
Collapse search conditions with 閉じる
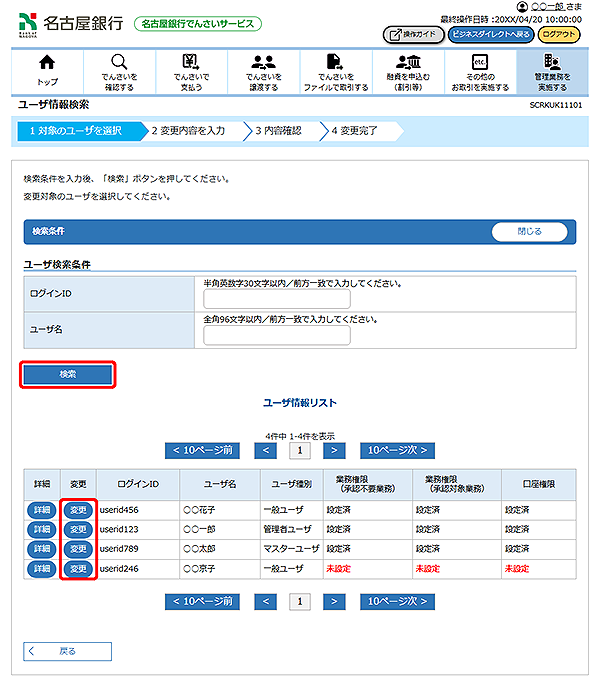[x=530, y=231]
